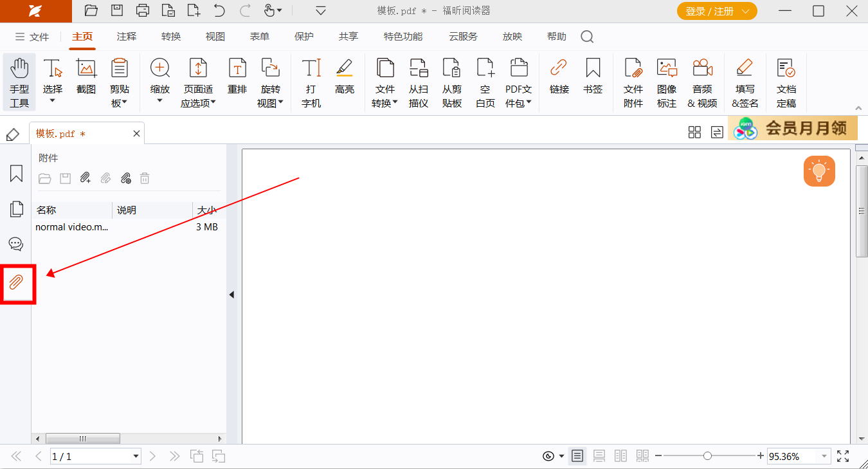Toggle the 注释 comments panel in sidebar
This screenshot has height=469, width=868.
(15, 244)
